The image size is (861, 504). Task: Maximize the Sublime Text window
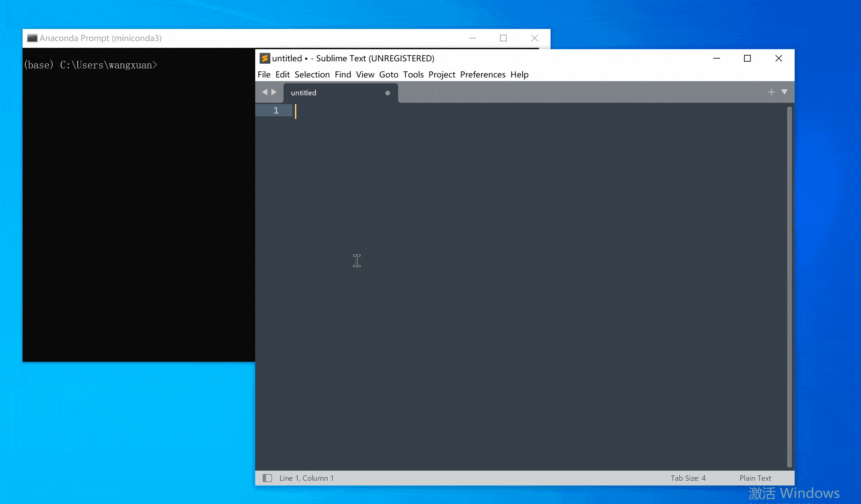coord(747,58)
